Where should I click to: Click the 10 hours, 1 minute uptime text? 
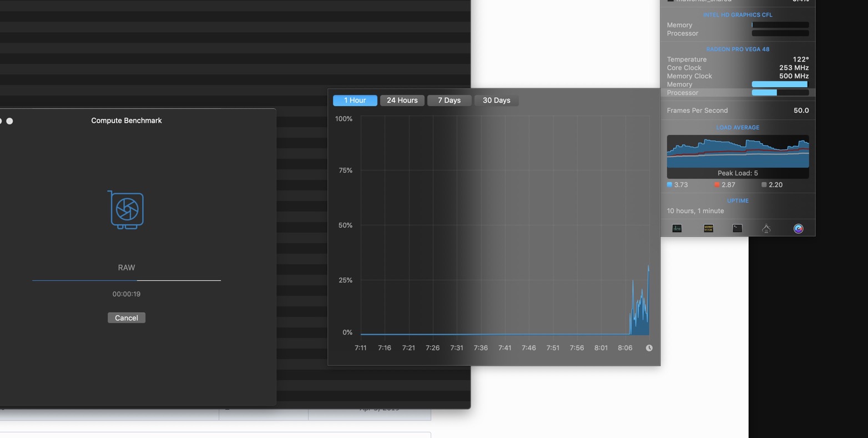pyautogui.click(x=695, y=211)
